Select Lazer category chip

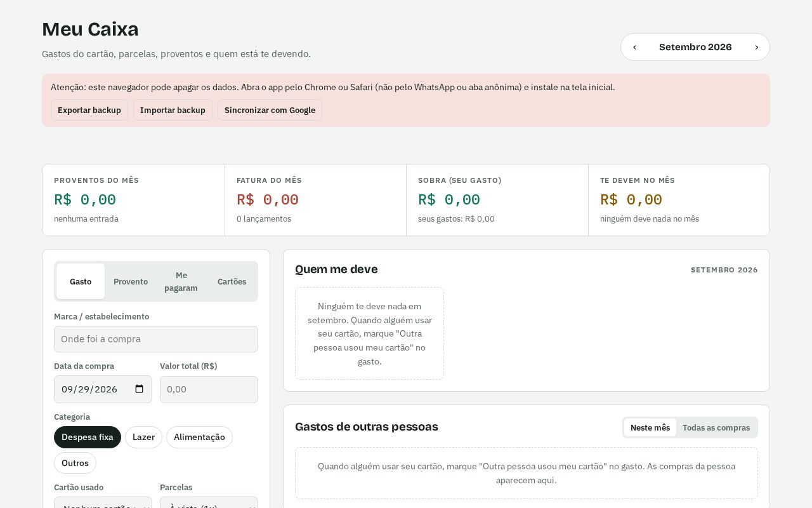pyautogui.click(x=143, y=437)
